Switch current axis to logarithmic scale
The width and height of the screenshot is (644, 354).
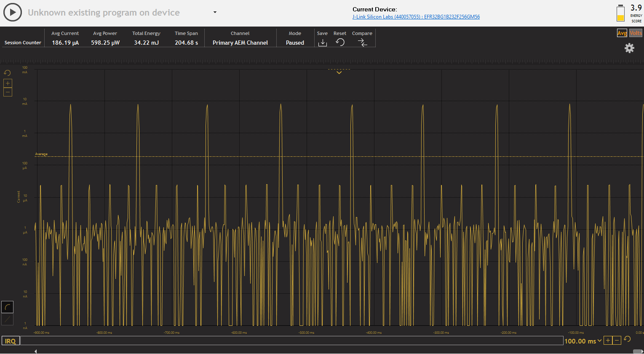pyautogui.click(x=7, y=306)
